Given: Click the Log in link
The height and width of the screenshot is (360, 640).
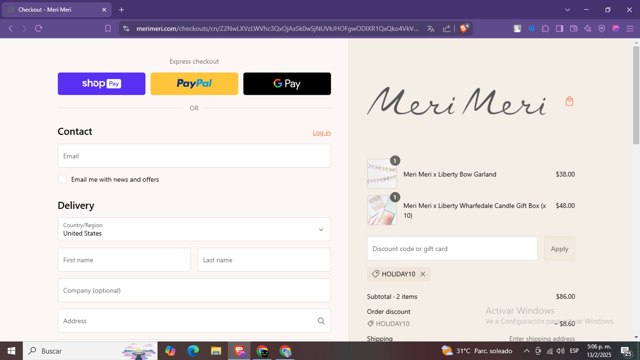Looking at the screenshot, I should [x=322, y=133].
